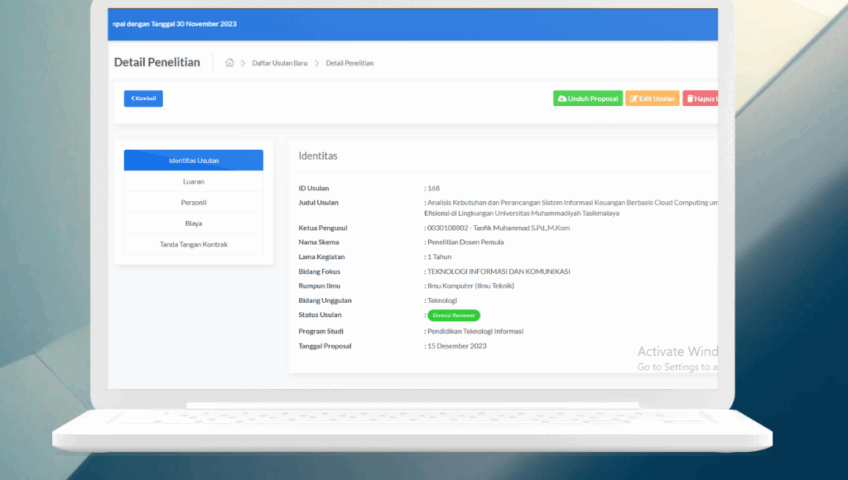Screen dimensions: 848x480
Task: Select the Identitas Usulan tab
Action: [194, 160]
